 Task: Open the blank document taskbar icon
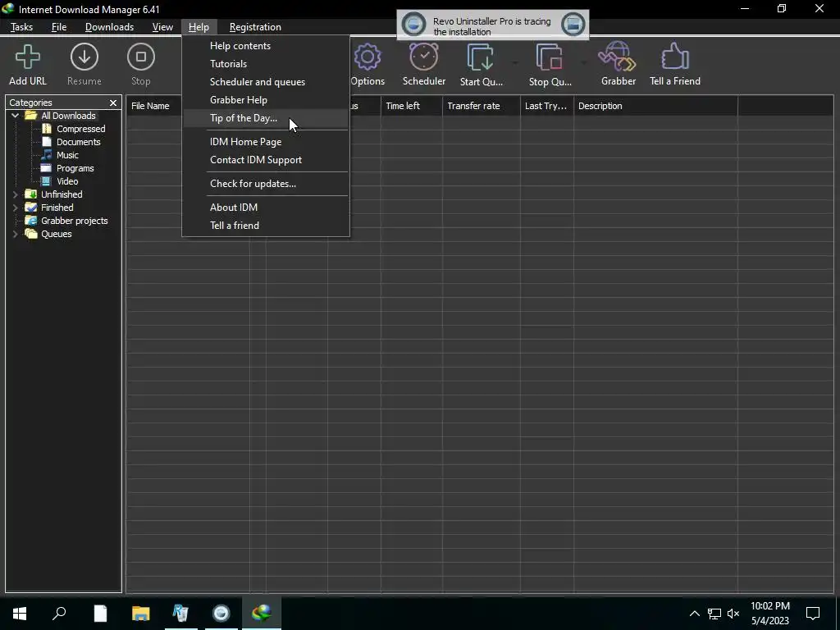[x=100, y=614]
